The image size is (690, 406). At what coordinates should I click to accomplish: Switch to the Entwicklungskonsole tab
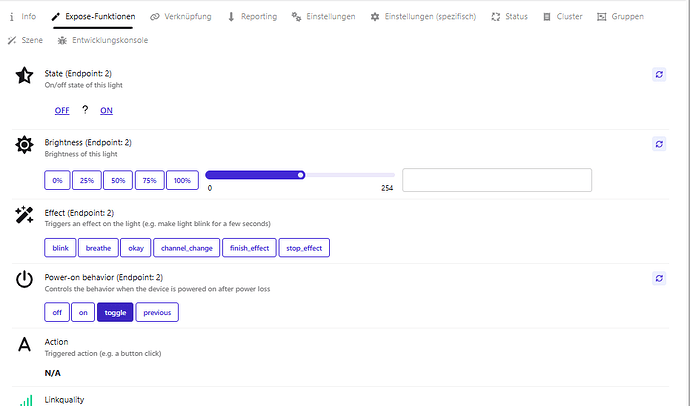pos(103,40)
